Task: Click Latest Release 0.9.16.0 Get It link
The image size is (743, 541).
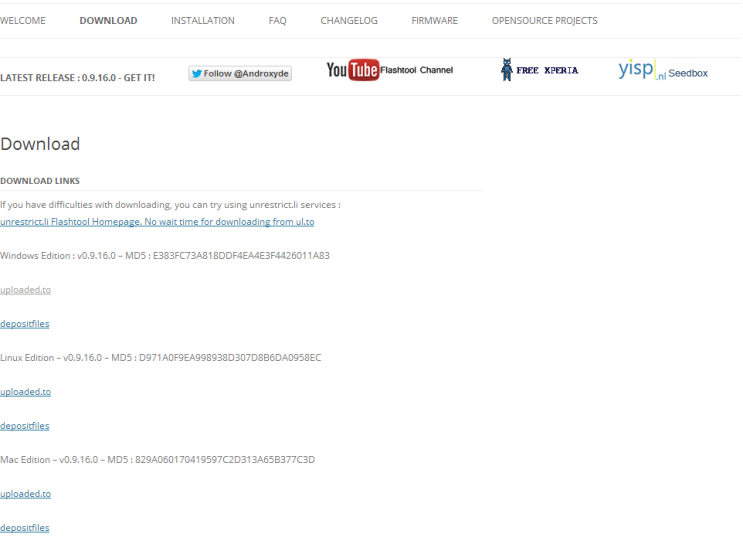Action: [x=78, y=78]
